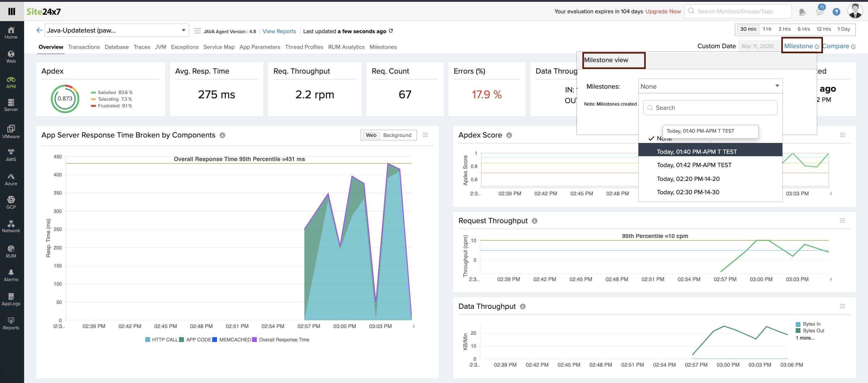
Task: Open the APM section in sidebar
Action: click(x=11, y=82)
